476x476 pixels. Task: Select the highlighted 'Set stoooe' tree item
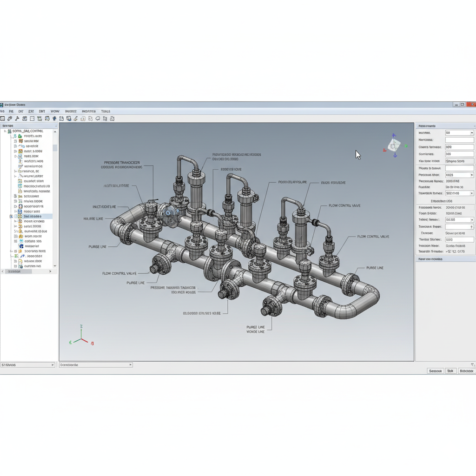pyautogui.click(x=33, y=216)
